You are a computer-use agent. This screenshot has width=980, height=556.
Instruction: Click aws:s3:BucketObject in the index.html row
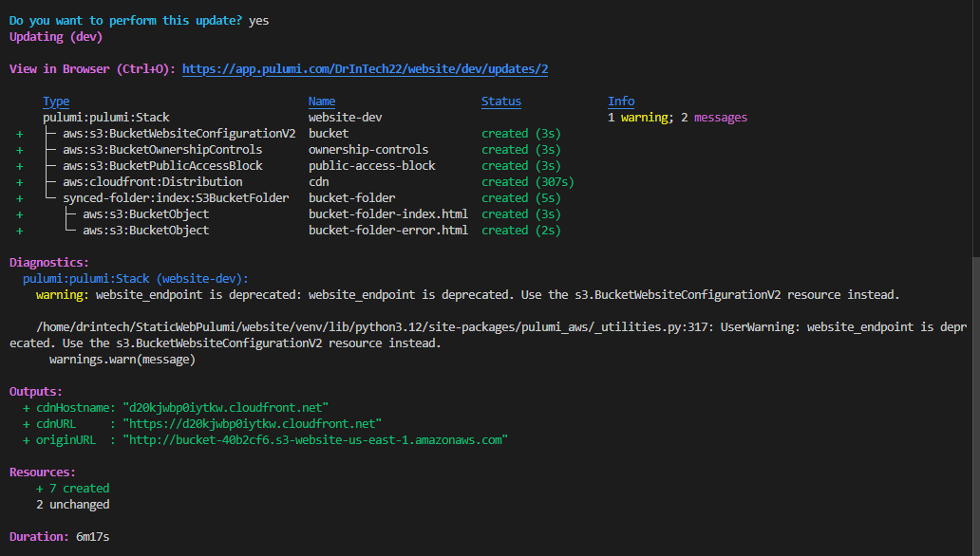145,214
